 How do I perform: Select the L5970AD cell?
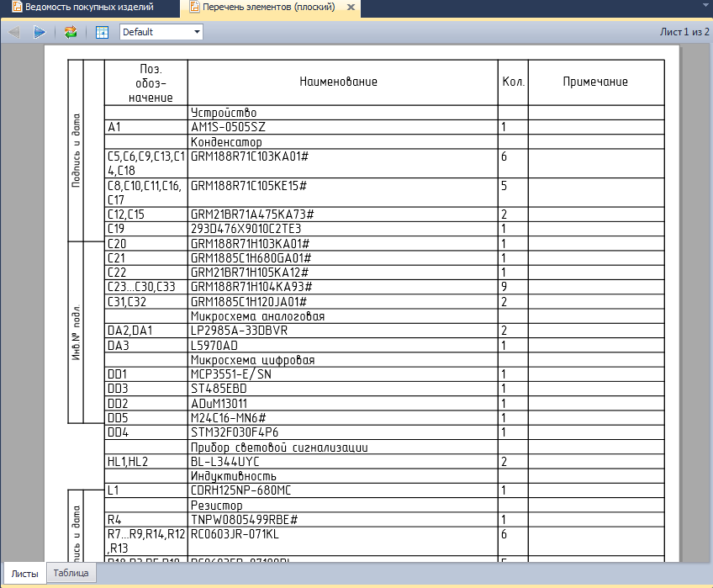[214, 345]
